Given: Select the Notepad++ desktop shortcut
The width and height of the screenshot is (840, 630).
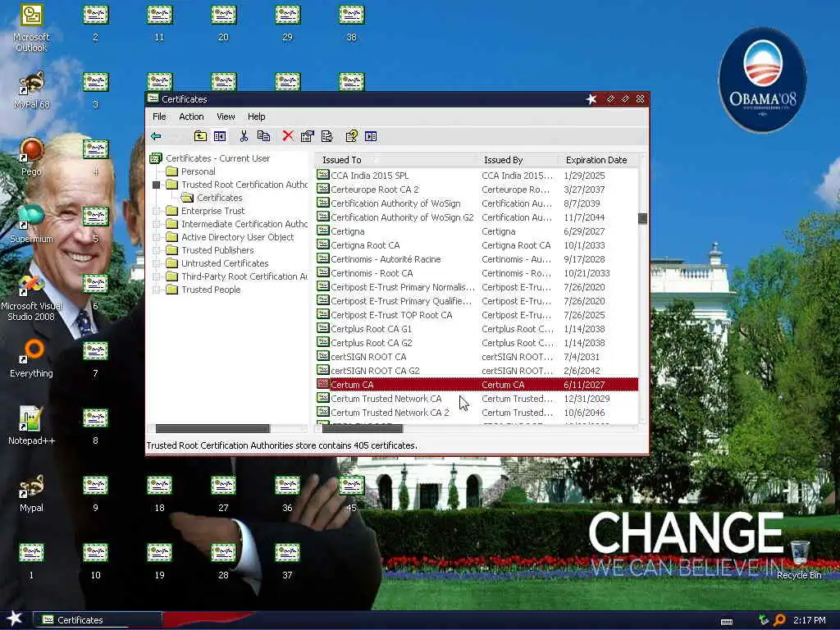Looking at the screenshot, I should (x=31, y=426).
